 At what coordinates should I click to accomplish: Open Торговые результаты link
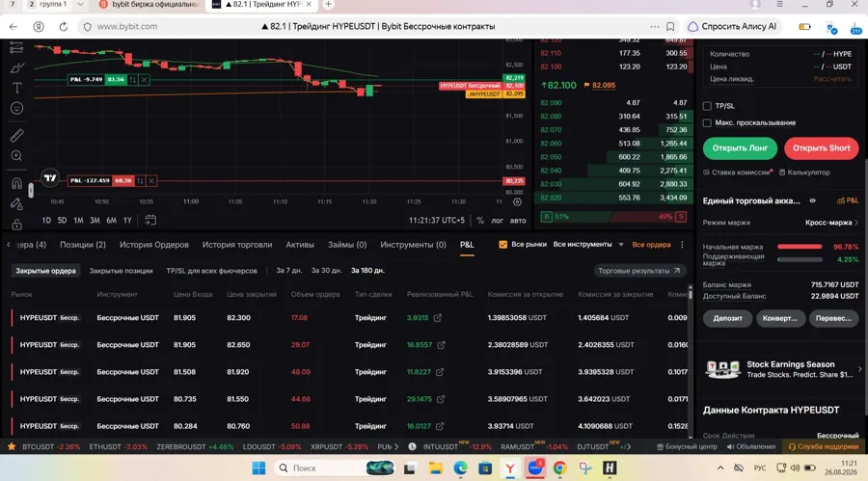[x=639, y=271]
